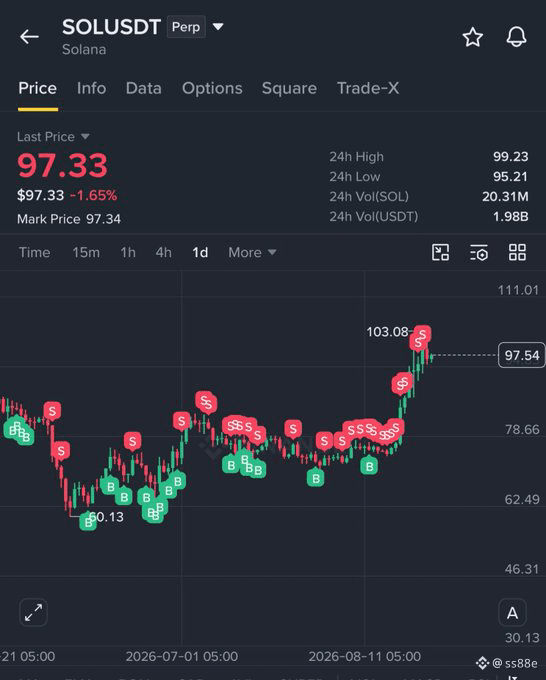546x680 pixels.
Task: Tap the 78.66 price axis label
Action: coord(522,429)
